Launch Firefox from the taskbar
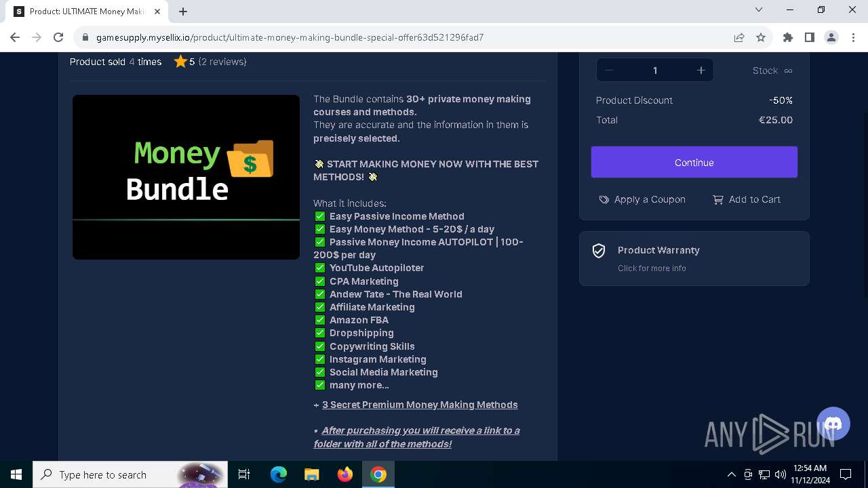Screen dimensions: 868x488 pyautogui.click(x=345, y=474)
